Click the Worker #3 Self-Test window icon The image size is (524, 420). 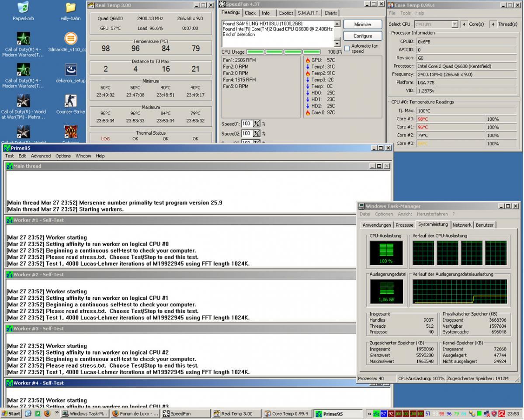tap(9, 329)
